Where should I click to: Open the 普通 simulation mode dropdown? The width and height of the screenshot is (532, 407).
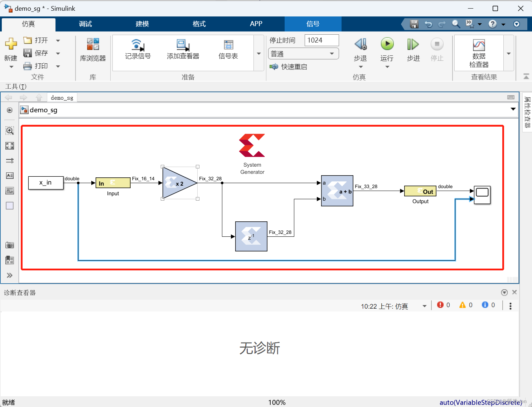click(330, 53)
